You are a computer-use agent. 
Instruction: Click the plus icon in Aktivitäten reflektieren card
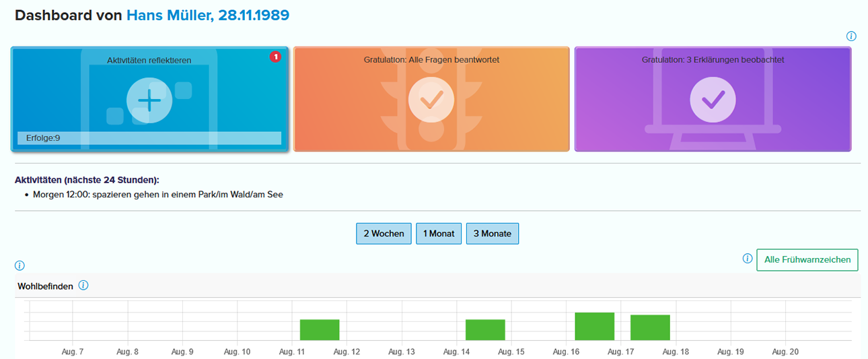[x=149, y=100]
